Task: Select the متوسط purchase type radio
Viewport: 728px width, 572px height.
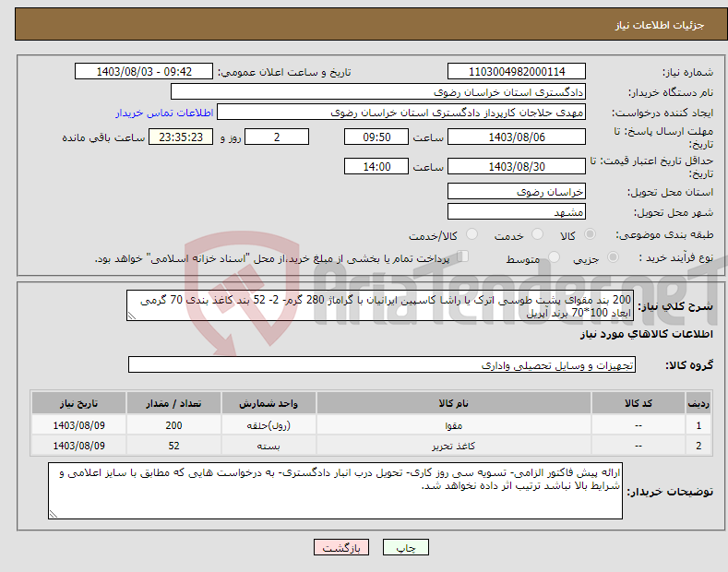Action: (x=554, y=257)
